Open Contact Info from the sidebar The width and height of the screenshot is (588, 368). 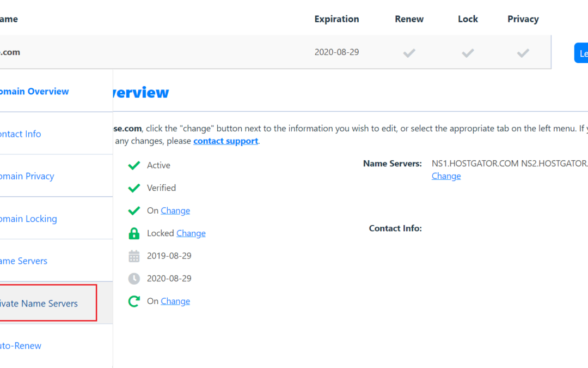20,134
